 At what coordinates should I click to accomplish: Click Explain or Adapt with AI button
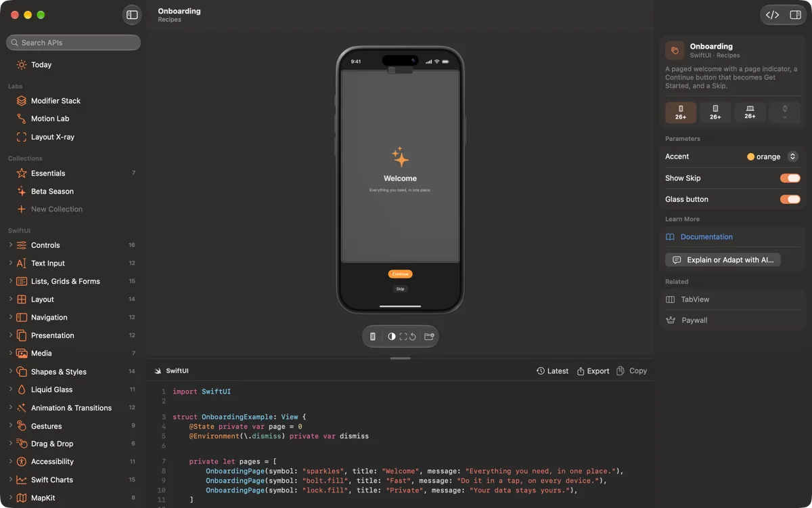pyautogui.click(x=723, y=260)
